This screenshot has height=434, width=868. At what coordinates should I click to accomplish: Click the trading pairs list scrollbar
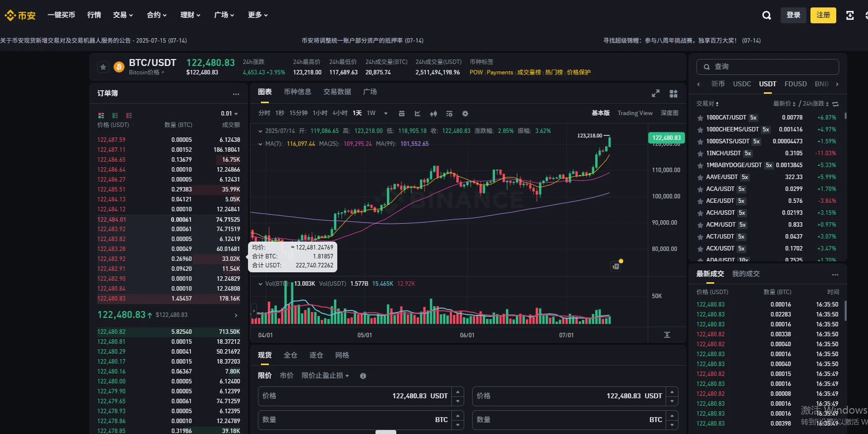point(845,117)
